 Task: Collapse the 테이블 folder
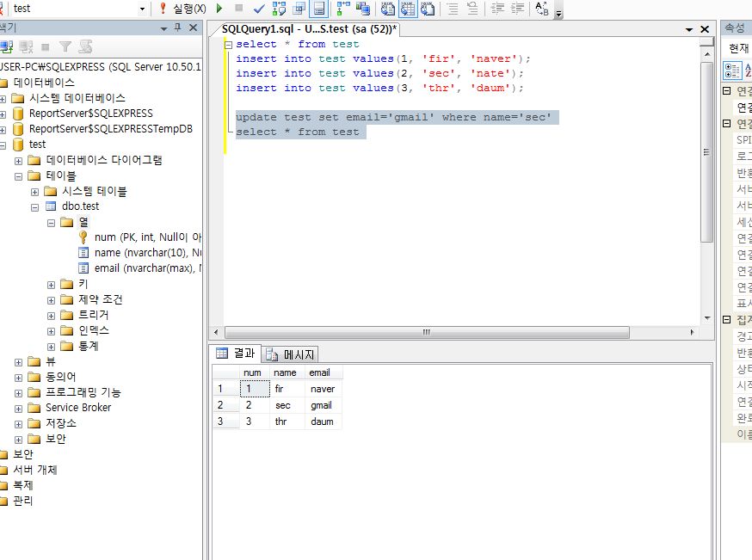coord(18,176)
